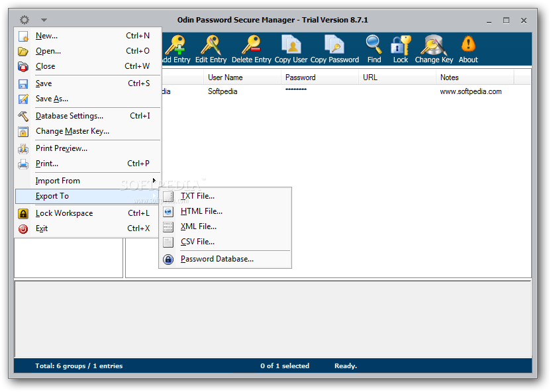
Task: Copy User name via toolbar
Action: 291,50
